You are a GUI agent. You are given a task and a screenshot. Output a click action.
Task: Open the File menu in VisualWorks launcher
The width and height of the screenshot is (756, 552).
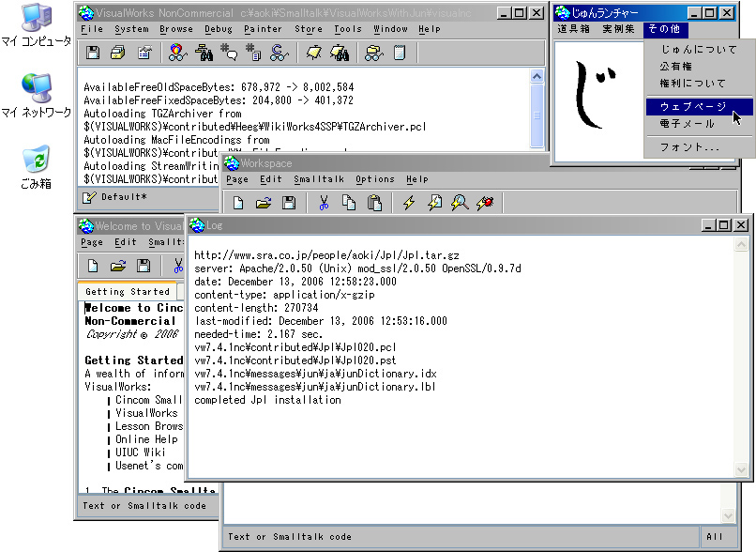pyautogui.click(x=92, y=29)
